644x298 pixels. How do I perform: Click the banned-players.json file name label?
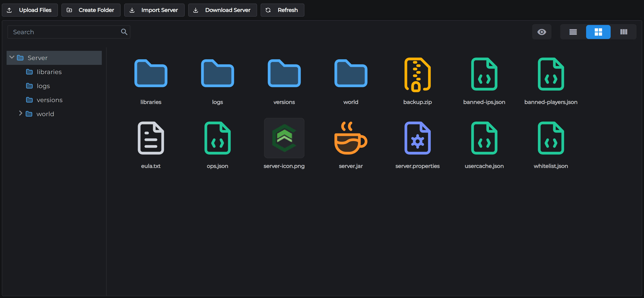[x=551, y=102]
